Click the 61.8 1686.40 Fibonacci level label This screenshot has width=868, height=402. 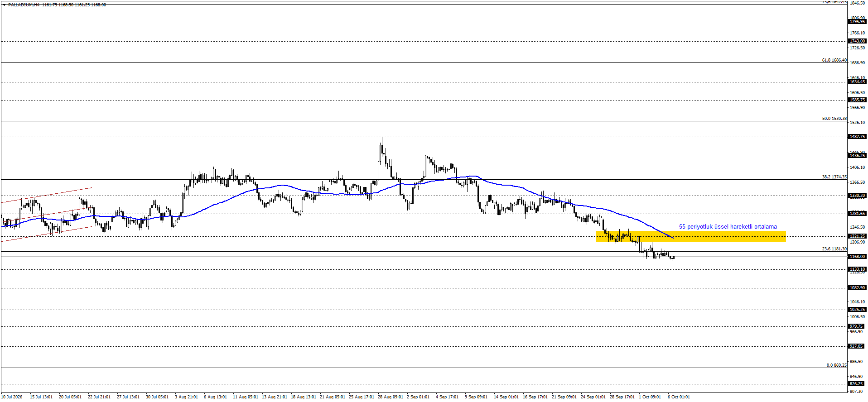(x=834, y=60)
